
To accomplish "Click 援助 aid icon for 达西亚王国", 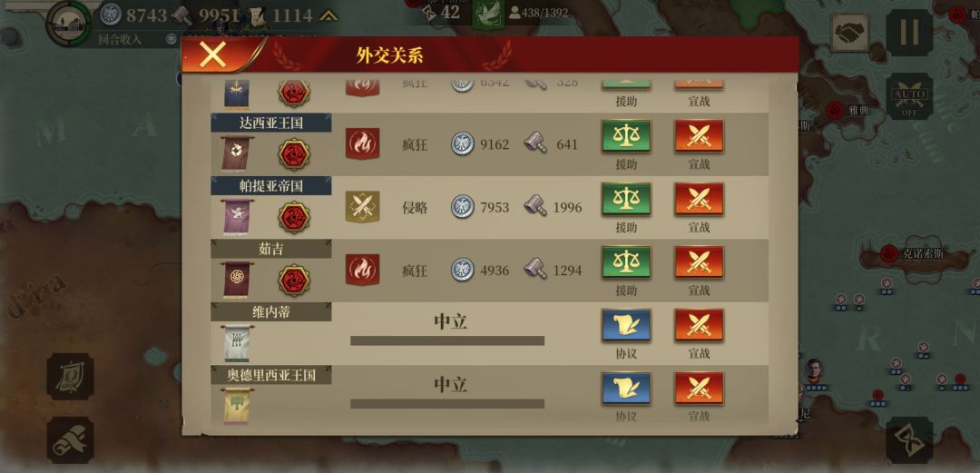I will coord(625,136).
